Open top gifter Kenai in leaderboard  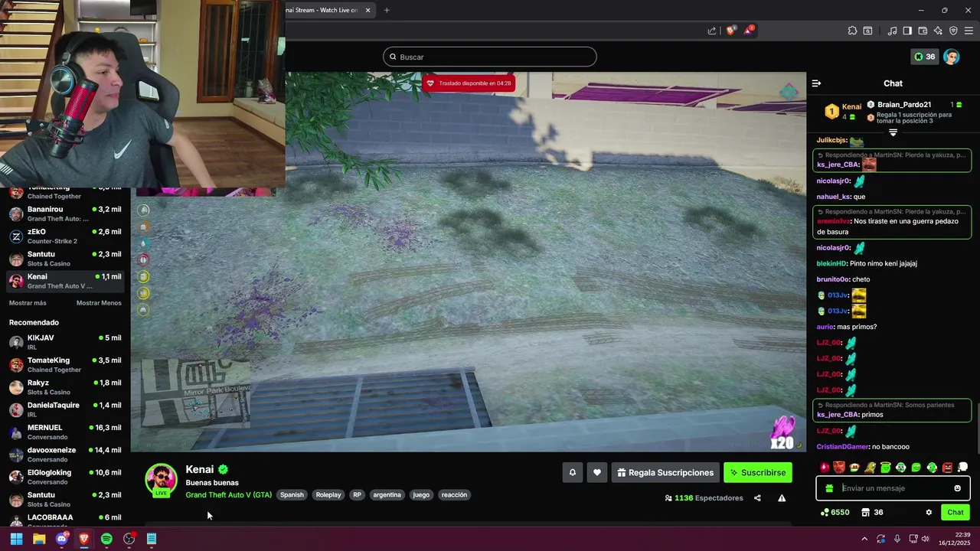(x=842, y=111)
